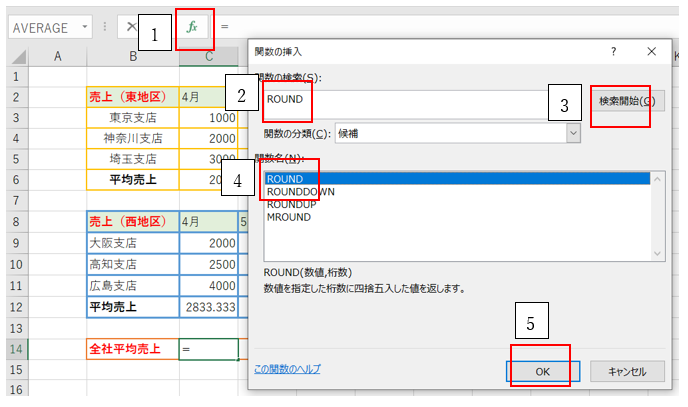The image size is (688, 407).
Task: Expand the 関数の分類 category dropdown
Action: pyautogui.click(x=573, y=132)
